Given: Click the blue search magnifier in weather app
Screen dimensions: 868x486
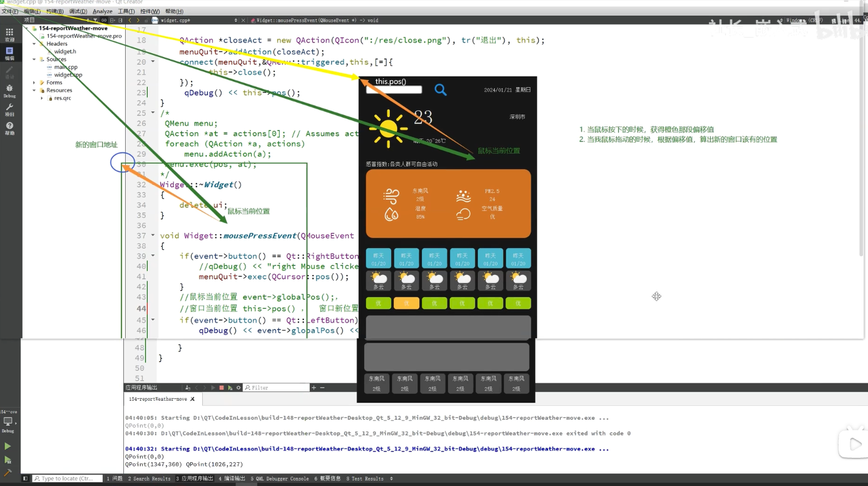Looking at the screenshot, I should coord(441,90).
